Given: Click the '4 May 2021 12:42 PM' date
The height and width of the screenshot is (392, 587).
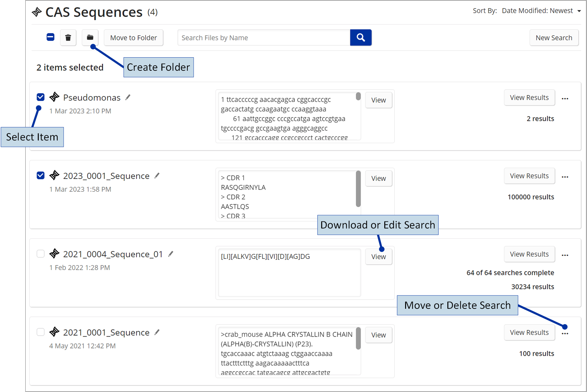Looking at the screenshot, I should 82,346.
